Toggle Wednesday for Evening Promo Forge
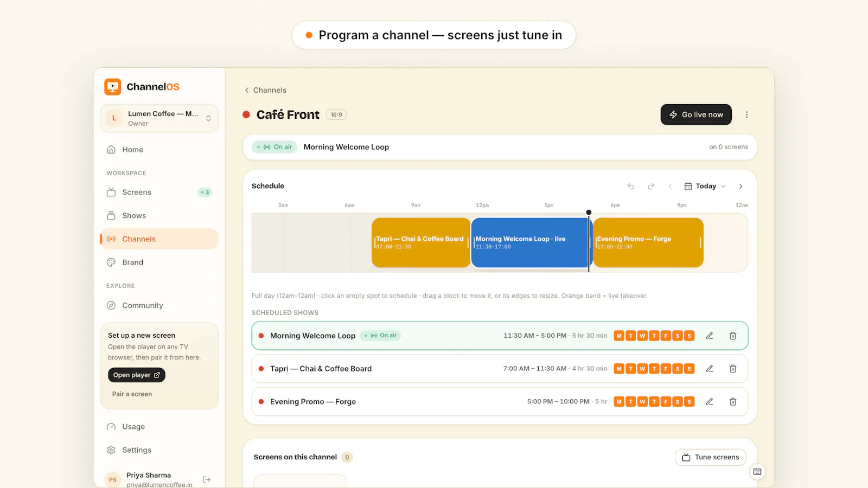868x488 pixels. [642, 402]
